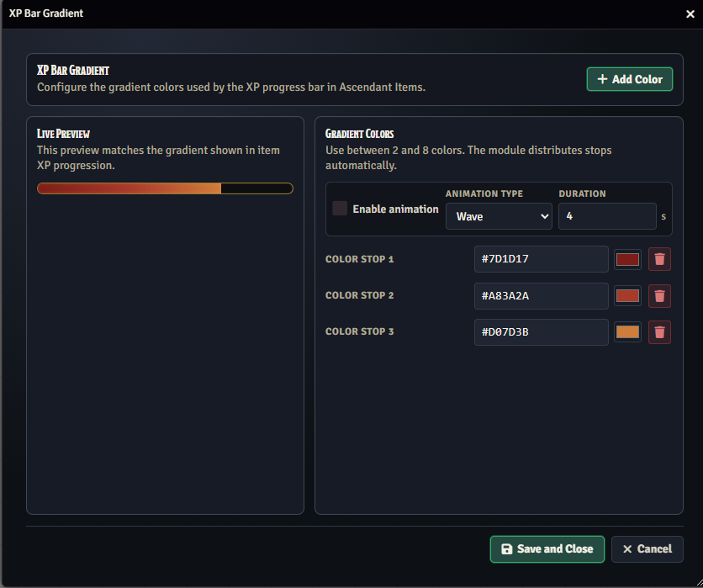The height and width of the screenshot is (588, 703).
Task: Open the Animation Type dropdown showing Wave
Action: pyautogui.click(x=499, y=216)
